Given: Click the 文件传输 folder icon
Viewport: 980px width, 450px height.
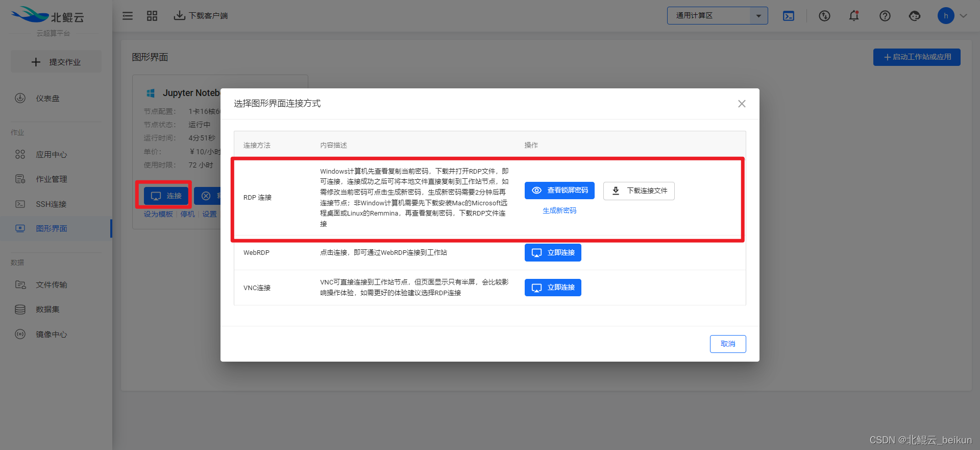Looking at the screenshot, I should [x=20, y=285].
